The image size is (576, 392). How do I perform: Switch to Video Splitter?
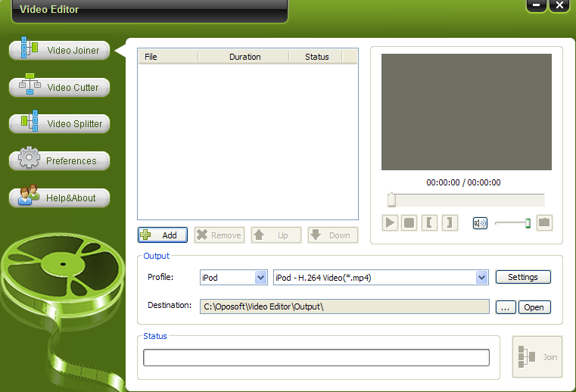tap(60, 124)
